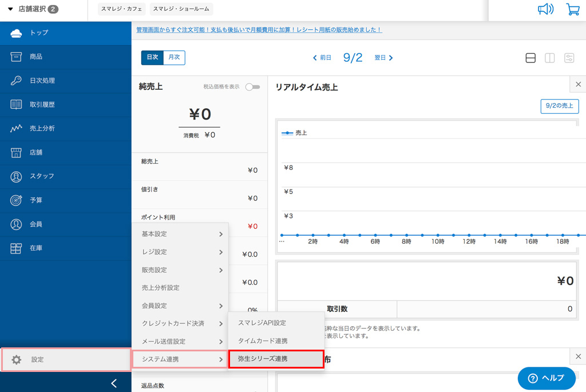Click the 値引き row
The height and width of the screenshot is (392, 586).
(200, 195)
